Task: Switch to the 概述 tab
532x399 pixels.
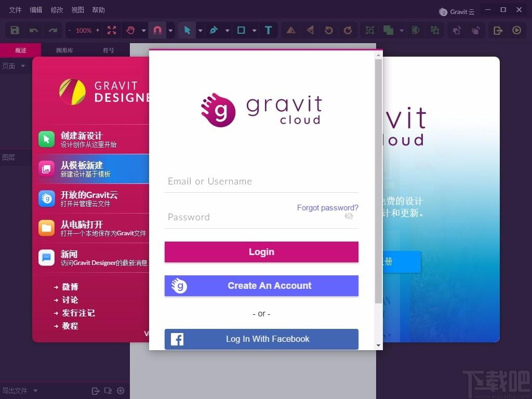Action: (x=21, y=50)
